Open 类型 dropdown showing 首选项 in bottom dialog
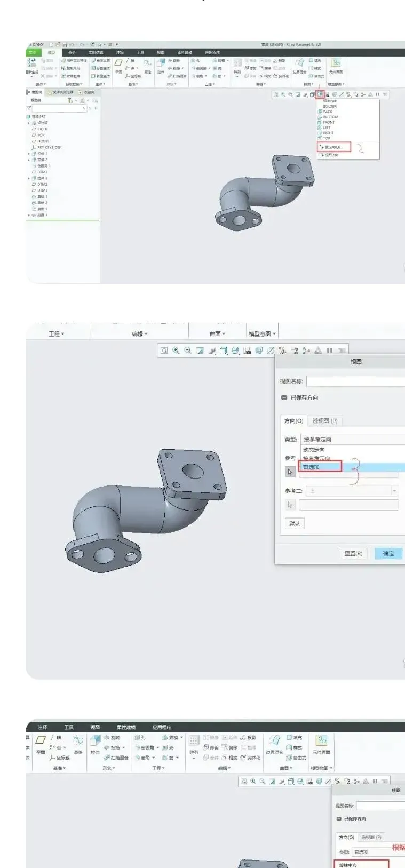405x868 pixels. (x=378, y=851)
